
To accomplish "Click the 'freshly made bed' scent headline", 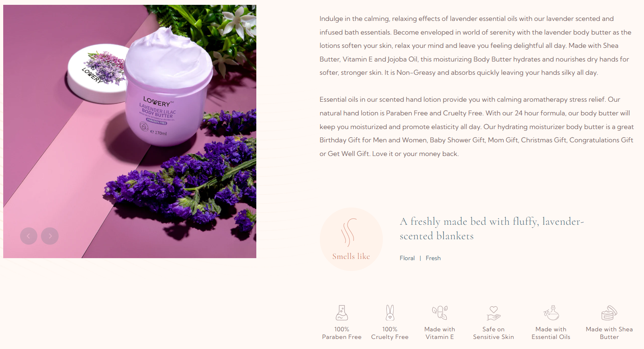I will [492, 228].
